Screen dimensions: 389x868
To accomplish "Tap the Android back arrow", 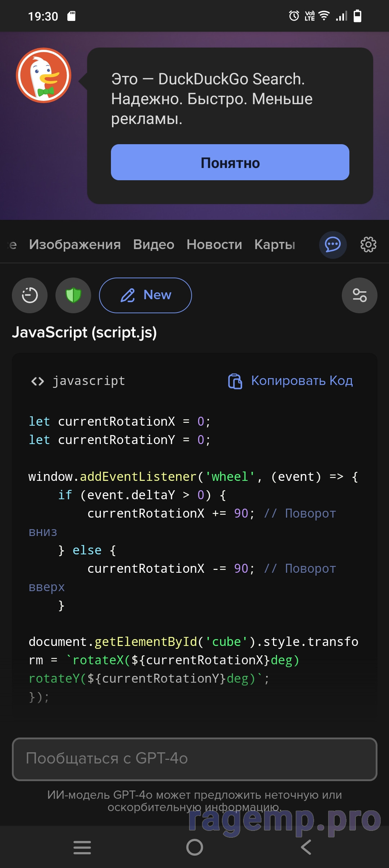I will click(306, 847).
